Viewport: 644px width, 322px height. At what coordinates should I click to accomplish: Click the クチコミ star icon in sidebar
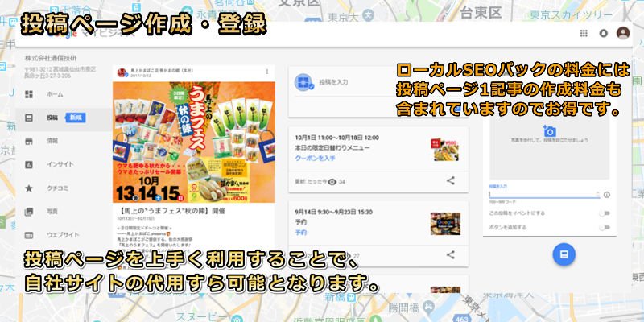(x=29, y=188)
